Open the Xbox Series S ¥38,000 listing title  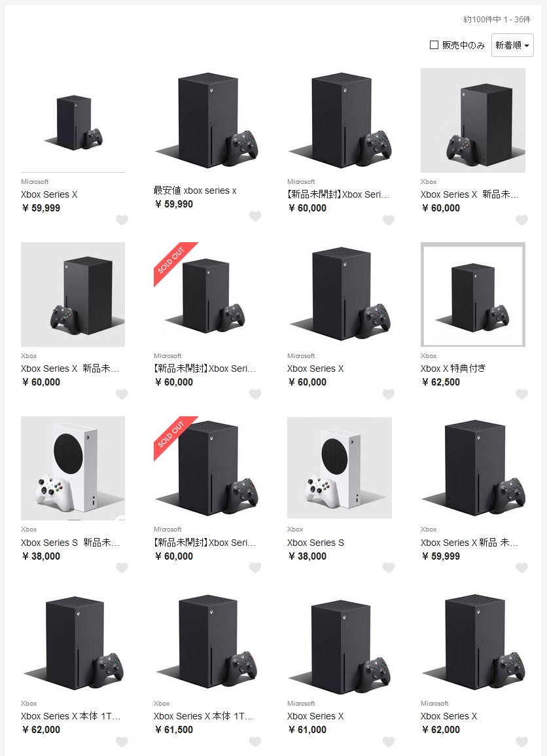click(315, 543)
